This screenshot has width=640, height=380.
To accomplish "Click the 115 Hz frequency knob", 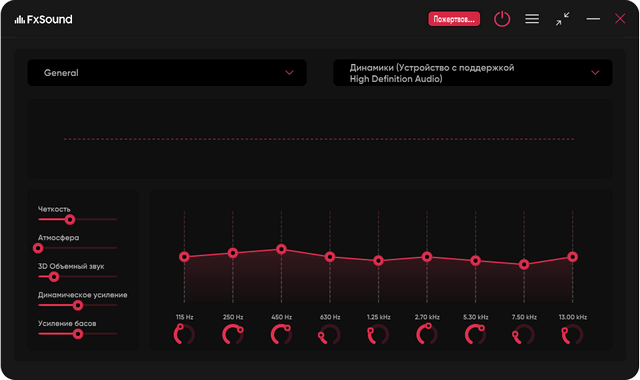I will point(184,334).
